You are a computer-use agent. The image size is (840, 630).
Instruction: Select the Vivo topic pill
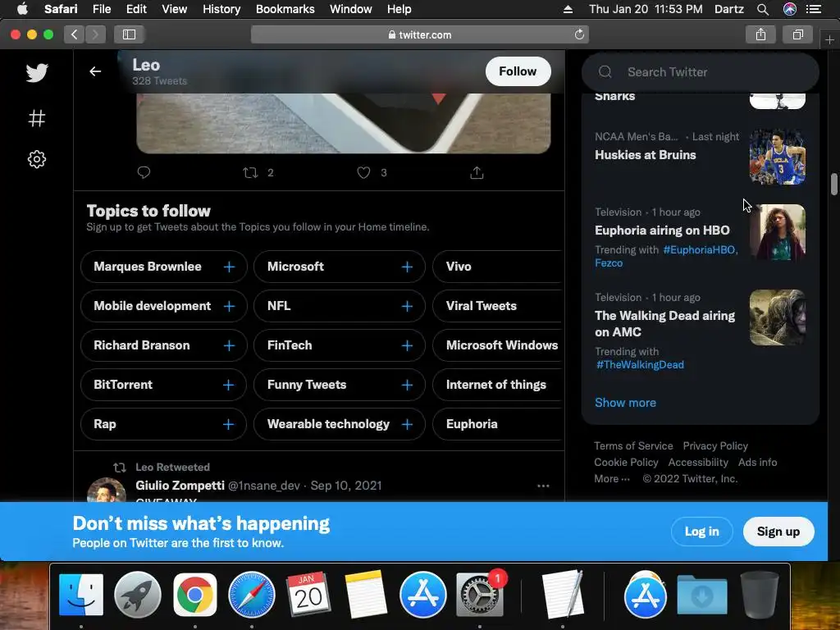click(497, 267)
